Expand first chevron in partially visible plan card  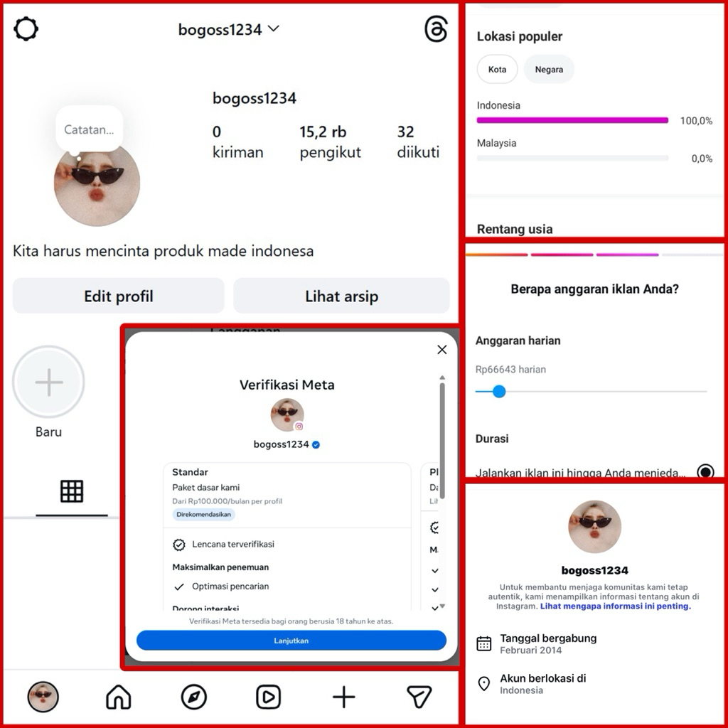(x=435, y=571)
